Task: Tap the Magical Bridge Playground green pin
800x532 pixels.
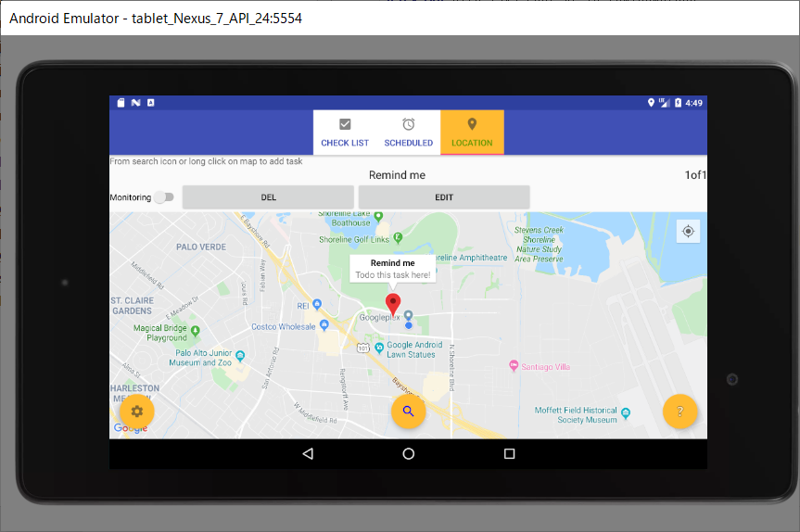Action: [195, 331]
